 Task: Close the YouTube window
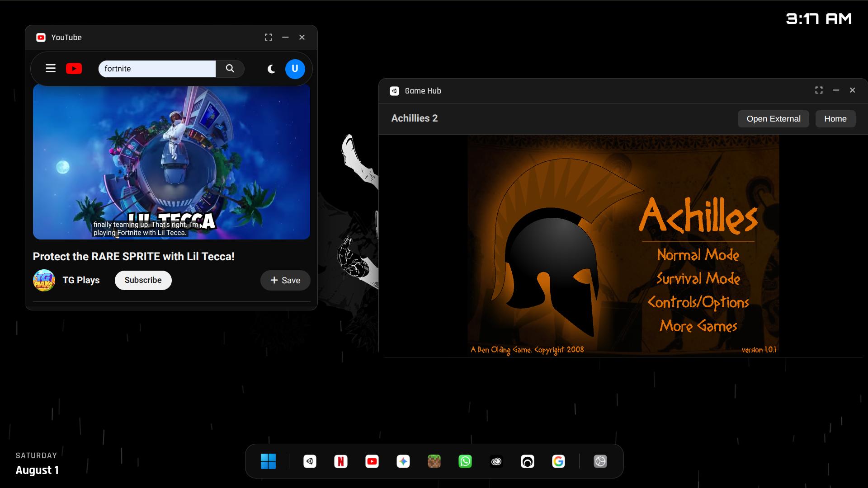(302, 37)
